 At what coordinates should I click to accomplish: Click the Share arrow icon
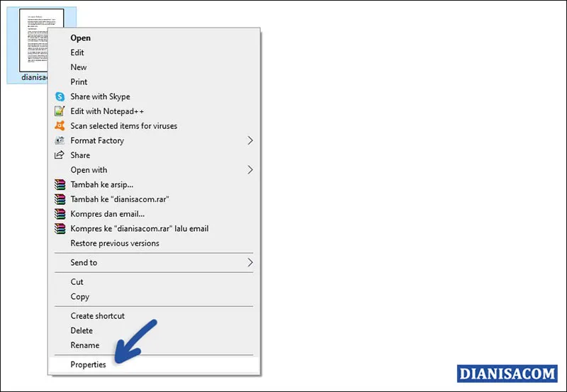(x=60, y=155)
